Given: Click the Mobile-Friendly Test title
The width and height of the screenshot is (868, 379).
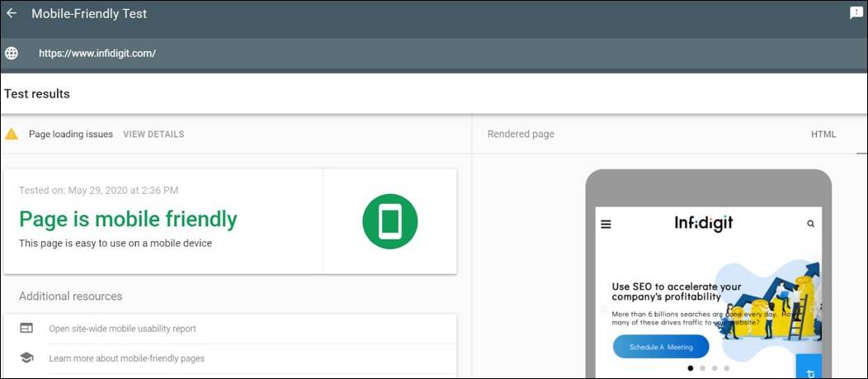Looking at the screenshot, I should coord(89,14).
